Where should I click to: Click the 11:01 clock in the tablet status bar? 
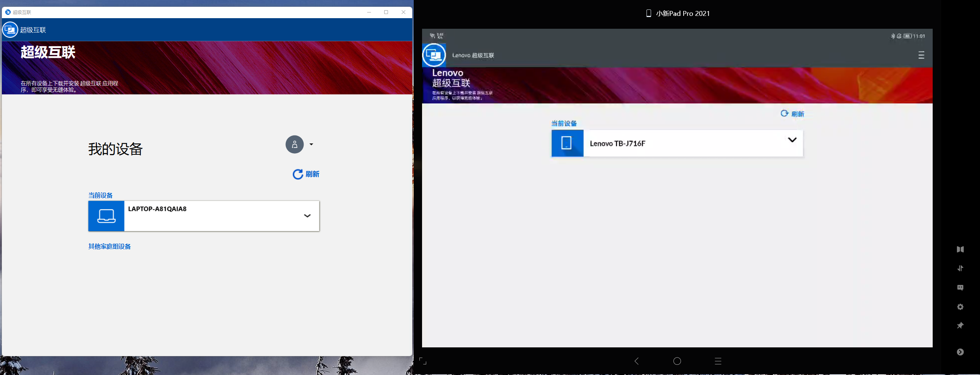coord(919,36)
